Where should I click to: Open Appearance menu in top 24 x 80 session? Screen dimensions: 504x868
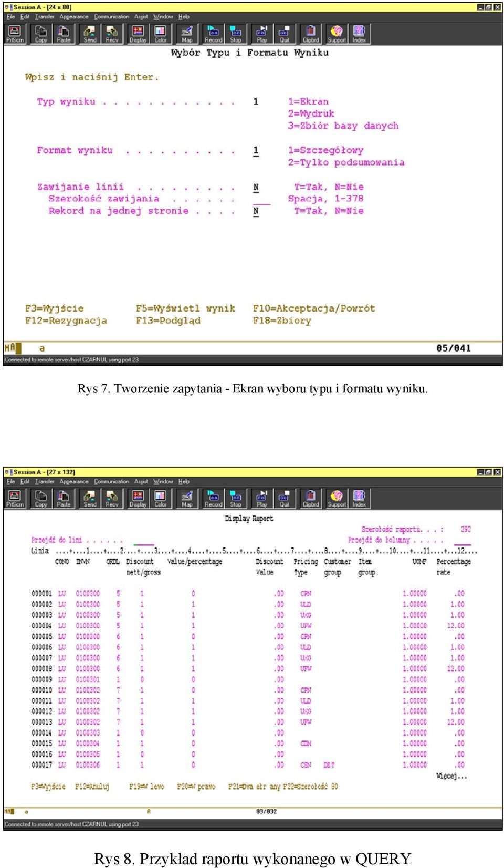(x=74, y=17)
